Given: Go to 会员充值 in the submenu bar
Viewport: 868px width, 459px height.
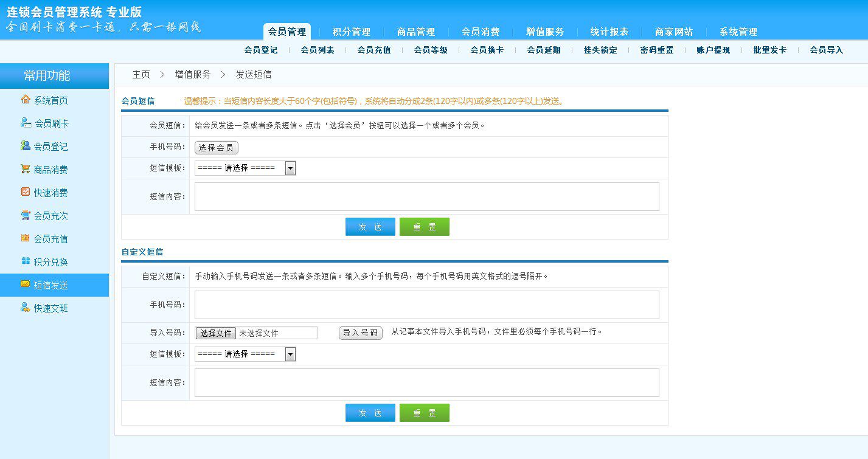Looking at the screenshot, I should point(373,50).
